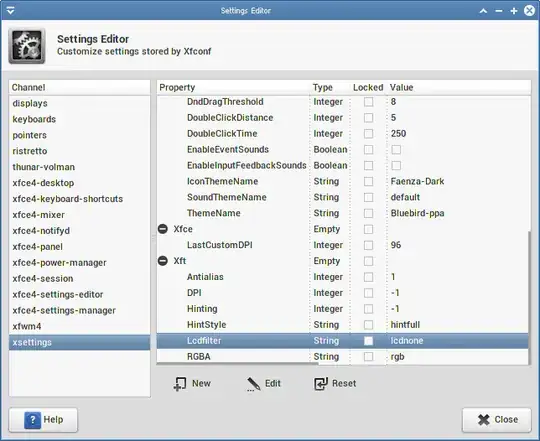
Task: Select the pointers channel
Action: pos(80,135)
